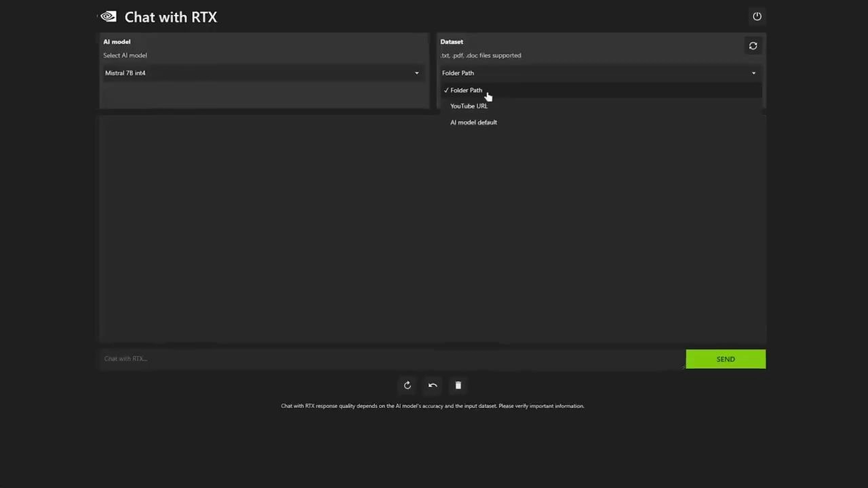This screenshot has height=488, width=868.
Task: Focus the Chat with RTX message input
Action: pyautogui.click(x=392, y=359)
